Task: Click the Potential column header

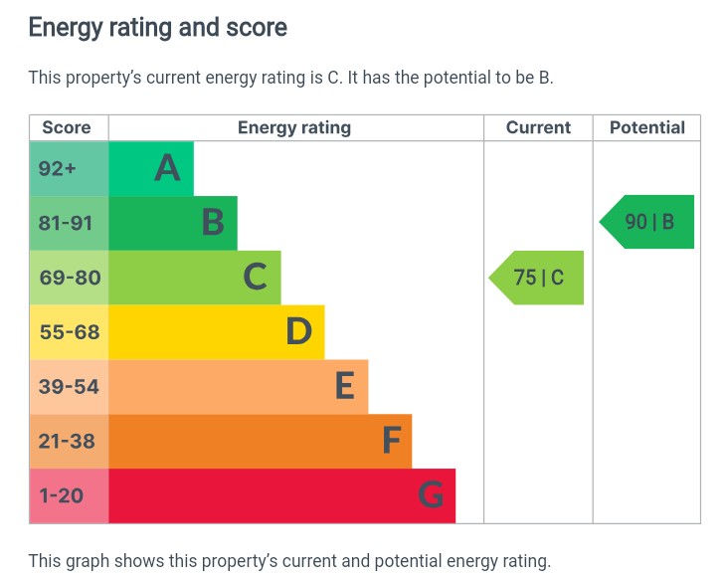Action: (647, 127)
